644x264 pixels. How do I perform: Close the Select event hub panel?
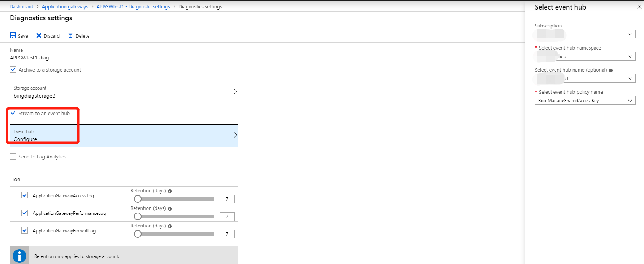click(639, 7)
